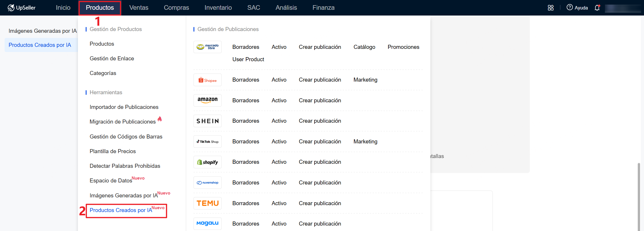Screen dimensions: 644x231
Task: Click TEMU Crear publicación
Action: pyautogui.click(x=320, y=203)
